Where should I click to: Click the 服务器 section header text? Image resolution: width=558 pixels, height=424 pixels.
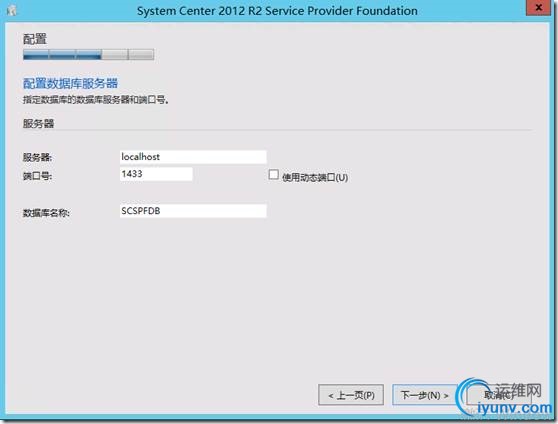click(38, 124)
